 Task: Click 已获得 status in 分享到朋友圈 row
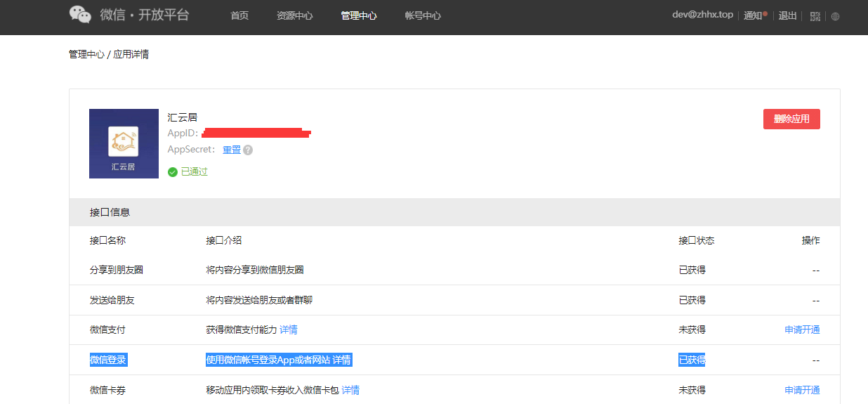(692, 270)
